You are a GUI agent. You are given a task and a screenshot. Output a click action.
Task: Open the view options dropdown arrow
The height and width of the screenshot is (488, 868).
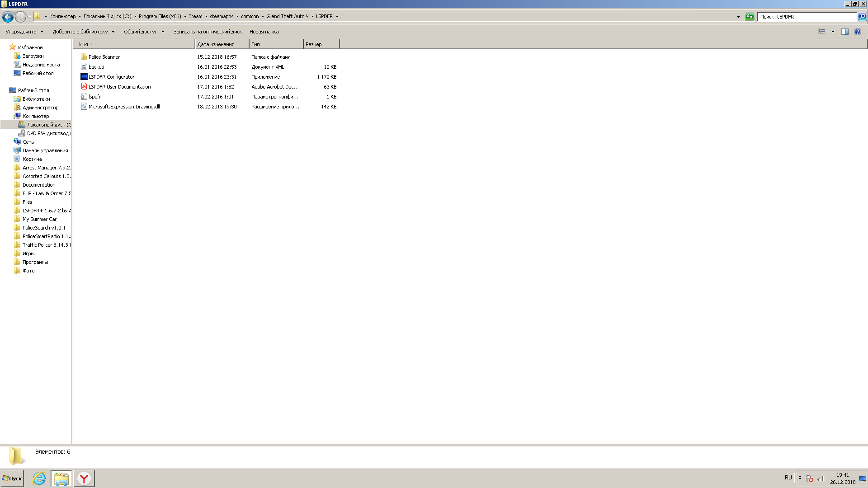[833, 32]
